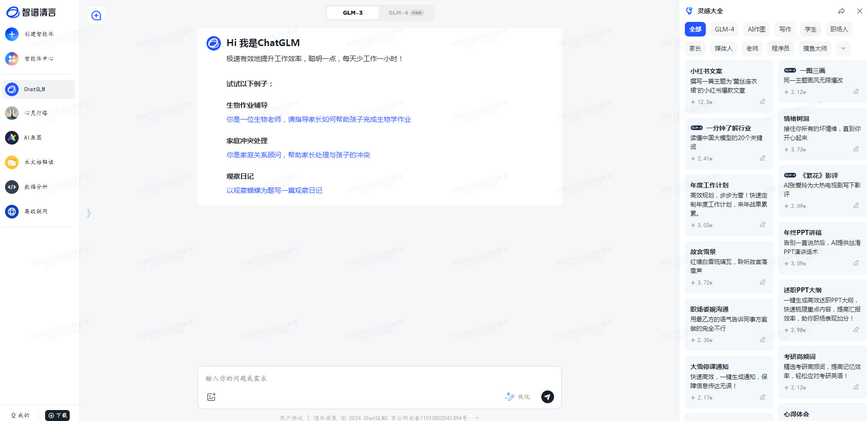Viewport: 868px width, 421px height.
Task: Select the 程序员 category filter
Action: coord(781,48)
